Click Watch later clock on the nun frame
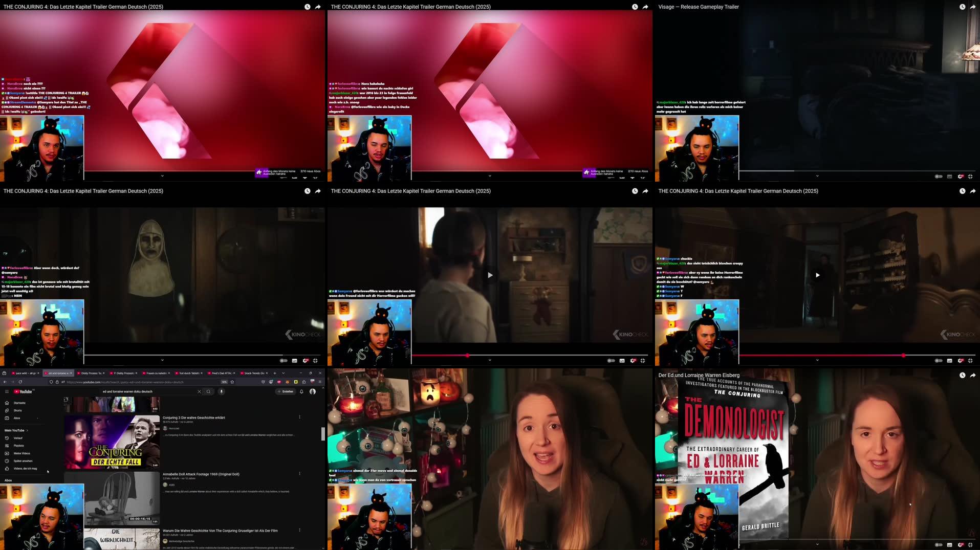This screenshot has height=550, width=980. [x=307, y=191]
